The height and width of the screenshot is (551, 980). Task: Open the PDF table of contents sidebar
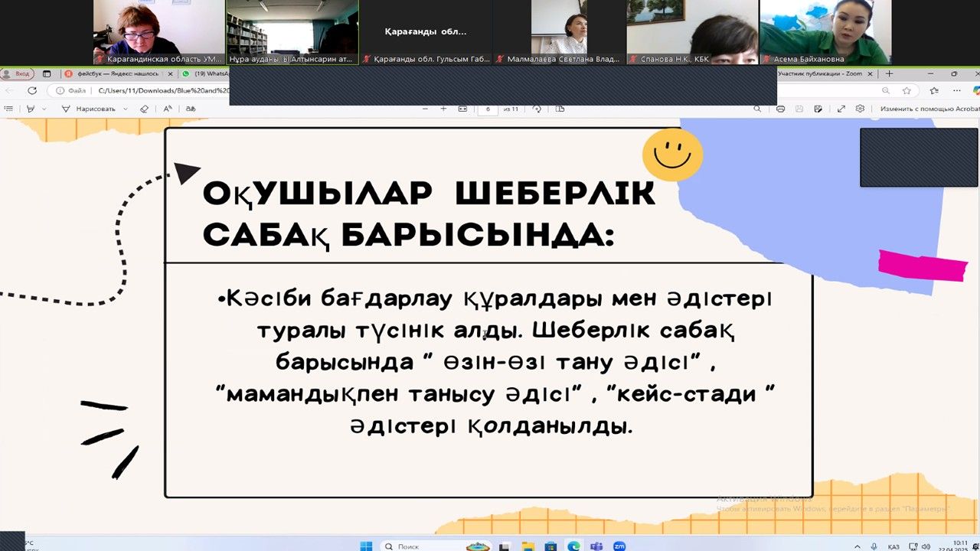click(x=8, y=109)
